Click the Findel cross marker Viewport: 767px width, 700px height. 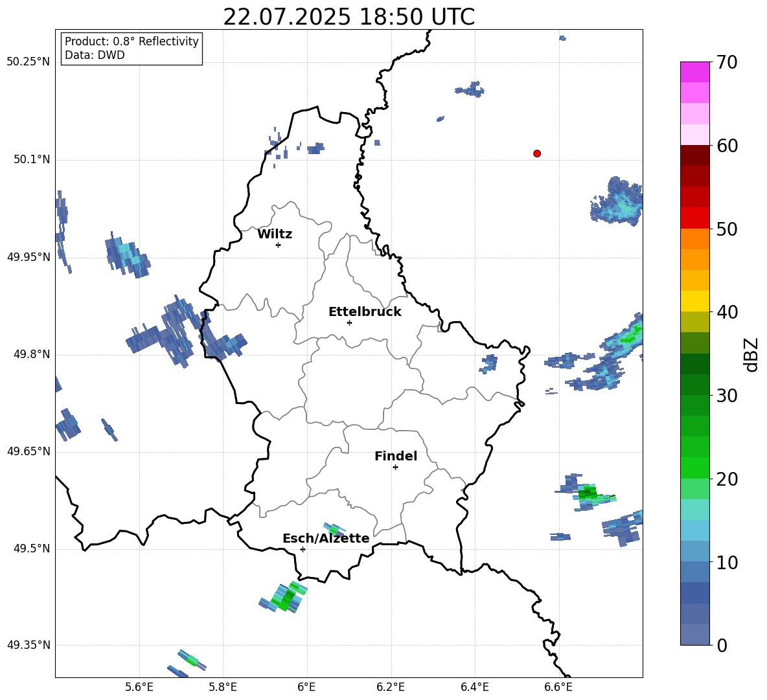(395, 468)
